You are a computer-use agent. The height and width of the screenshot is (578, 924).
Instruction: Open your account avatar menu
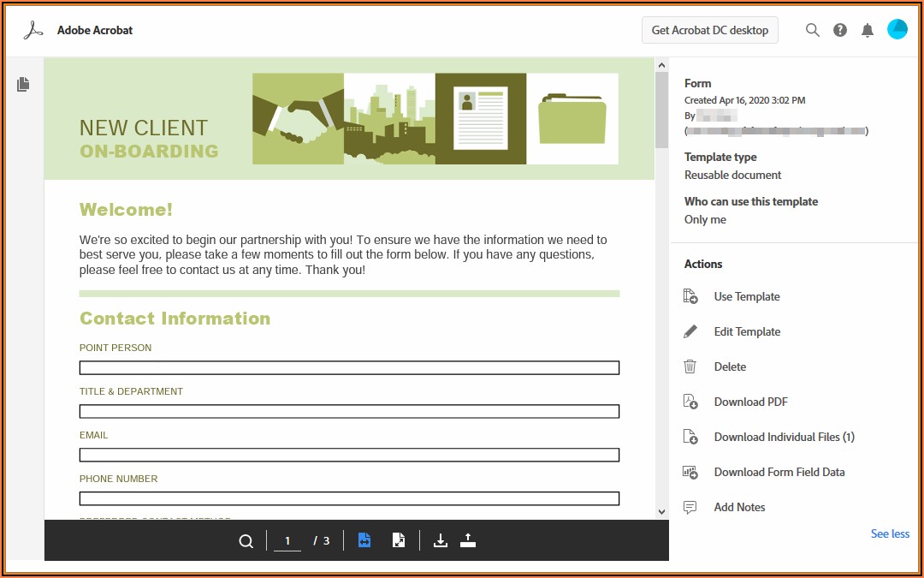[897, 28]
